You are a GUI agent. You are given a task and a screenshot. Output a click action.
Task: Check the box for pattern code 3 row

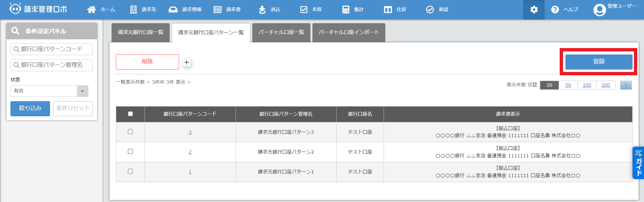click(x=130, y=132)
